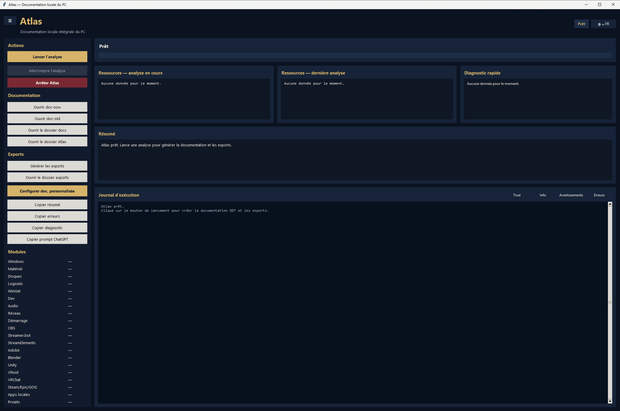Click inside the Journal d'exécution log area
620x411 pixels.
(x=353, y=303)
